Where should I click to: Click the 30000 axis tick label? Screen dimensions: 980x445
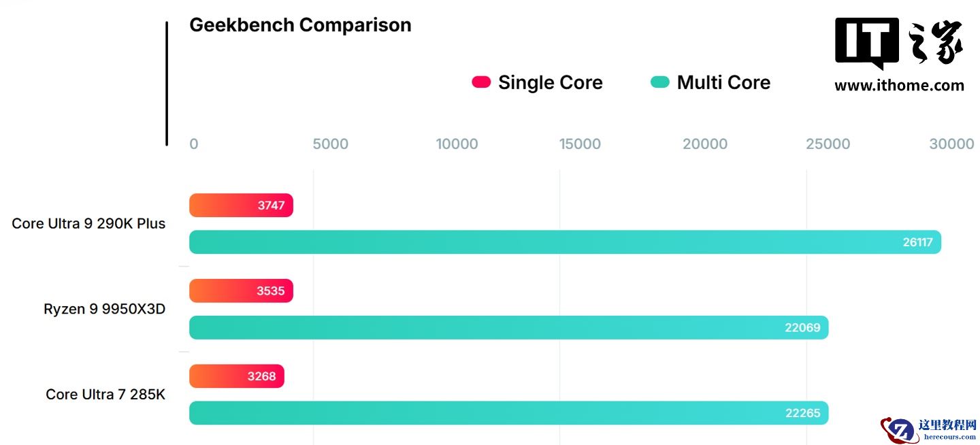click(x=951, y=144)
